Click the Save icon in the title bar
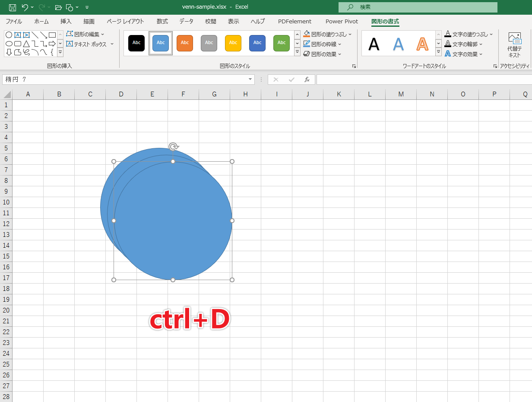532x402 pixels. [13, 7]
